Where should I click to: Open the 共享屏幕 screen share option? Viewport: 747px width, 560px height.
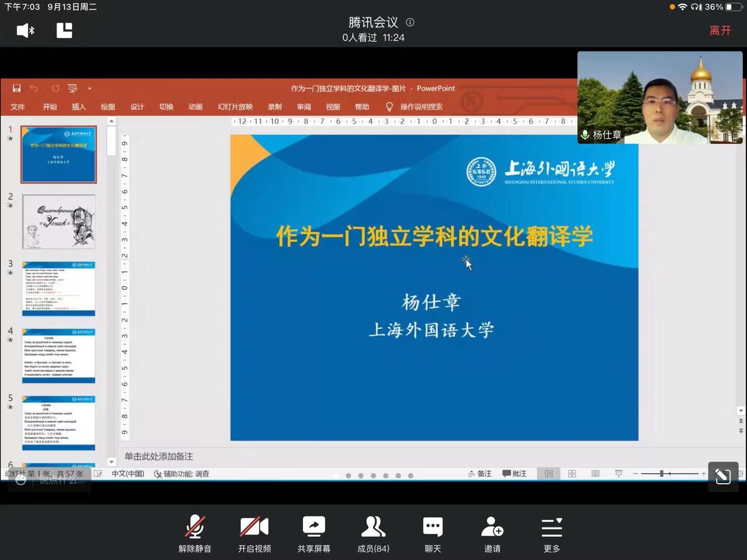pyautogui.click(x=313, y=534)
